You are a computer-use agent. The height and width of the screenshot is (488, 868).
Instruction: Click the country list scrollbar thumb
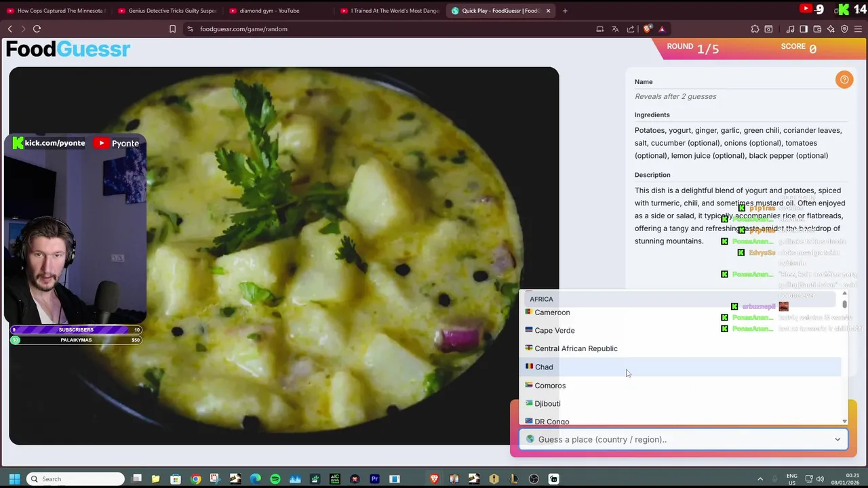[x=844, y=304]
